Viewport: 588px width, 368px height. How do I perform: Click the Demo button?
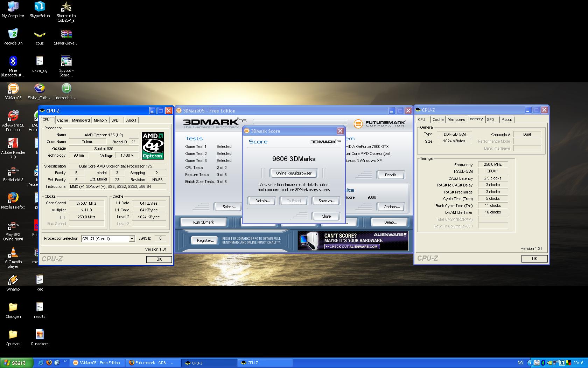click(x=391, y=222)
